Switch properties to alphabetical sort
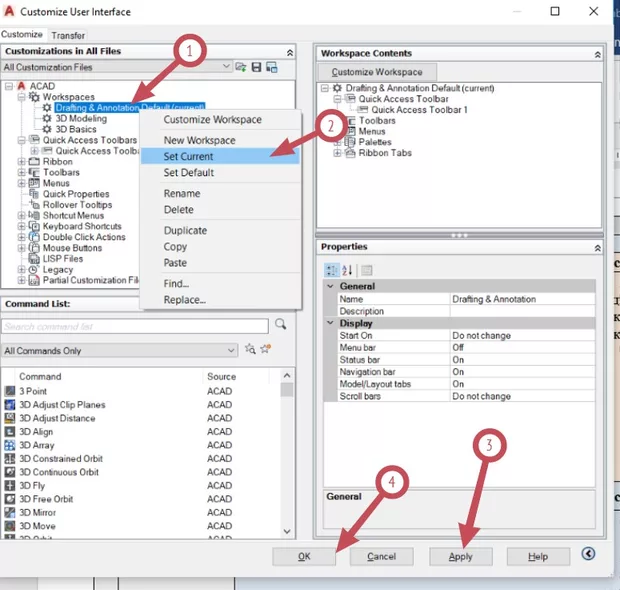Viewport: 620px width, 590px height. [347, 270]
